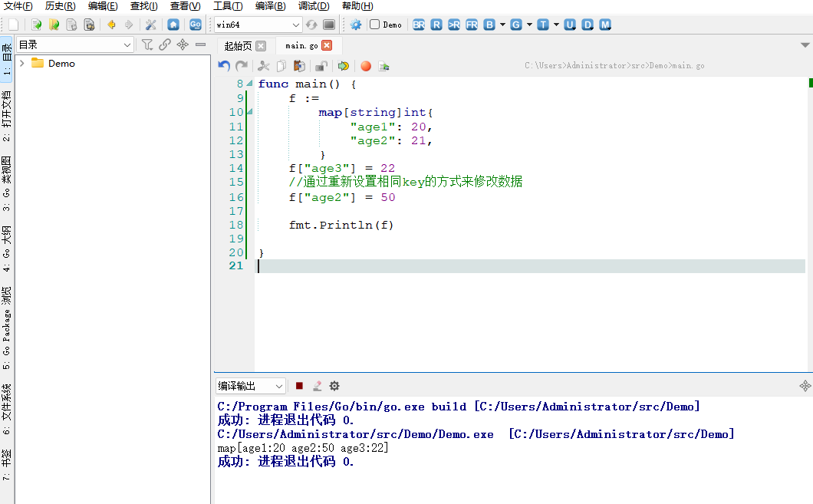813x504 pixels.
Task: Toggle the lock icon in editor toolbar
Action: (x=322, y=66)
